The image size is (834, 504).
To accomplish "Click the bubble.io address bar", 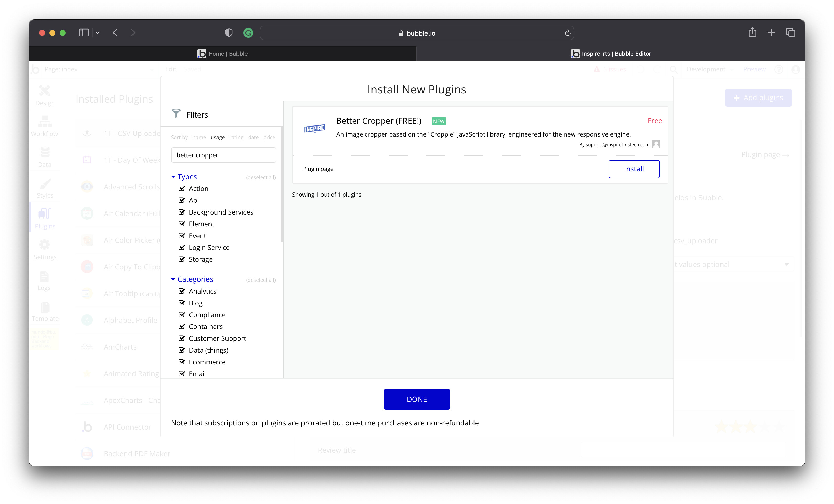I will (417, 33).
